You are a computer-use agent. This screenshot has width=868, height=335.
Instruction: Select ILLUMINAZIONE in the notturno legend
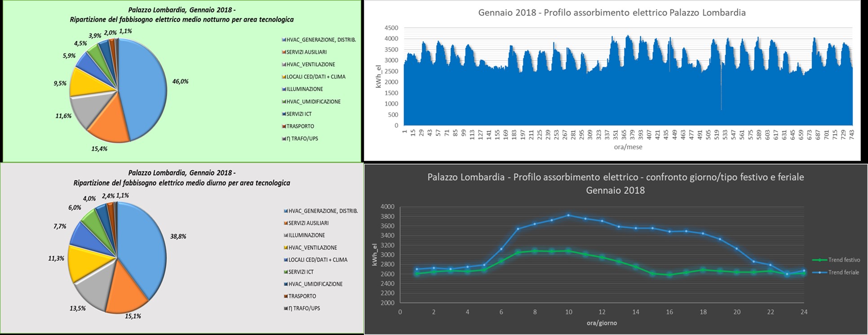click(302, 89)
